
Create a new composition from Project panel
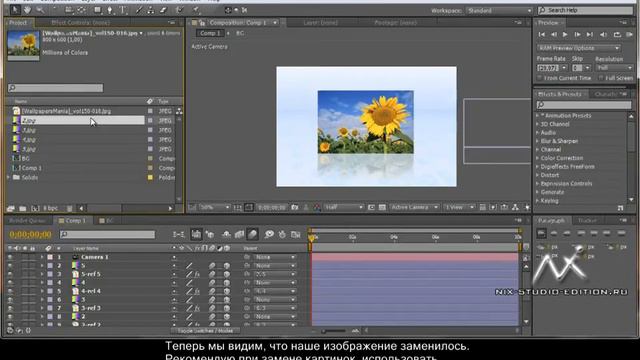click(35, 209)
